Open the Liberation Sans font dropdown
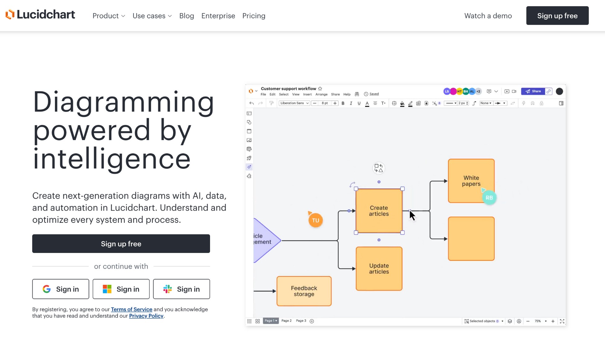 (294, 103)
